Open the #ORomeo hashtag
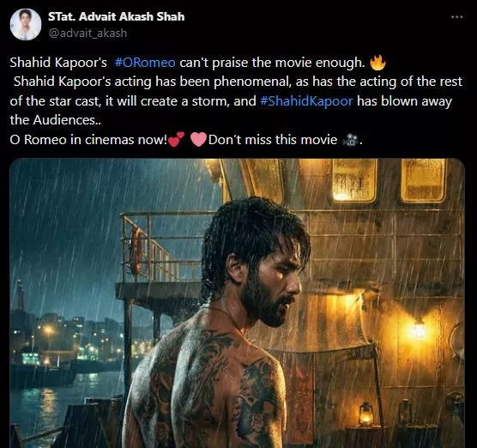Screen dimensions: 477x448 (x=145, y=63)
